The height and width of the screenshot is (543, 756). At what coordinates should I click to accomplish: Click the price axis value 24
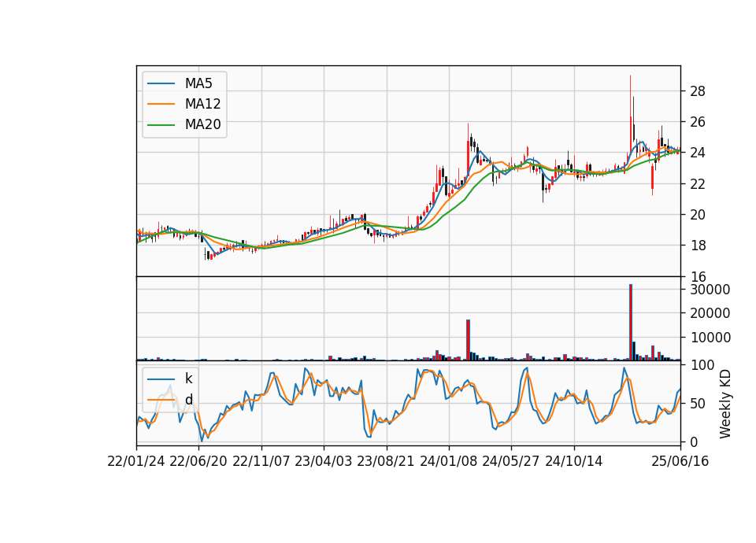coord(698,153)
